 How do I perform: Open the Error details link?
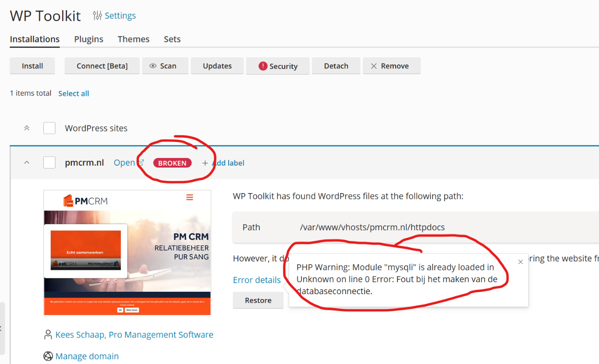pyautogui.click(x=257, y=280)
